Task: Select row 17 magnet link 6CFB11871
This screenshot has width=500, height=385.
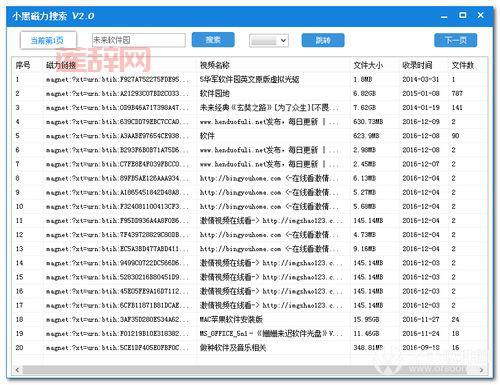Action: tap(118, 305)
